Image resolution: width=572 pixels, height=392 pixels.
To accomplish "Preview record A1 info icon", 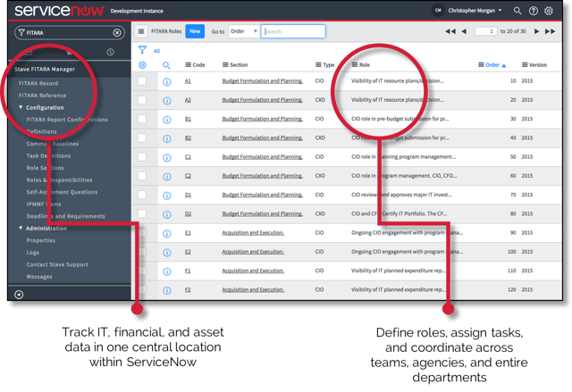I will click(167, 81).
